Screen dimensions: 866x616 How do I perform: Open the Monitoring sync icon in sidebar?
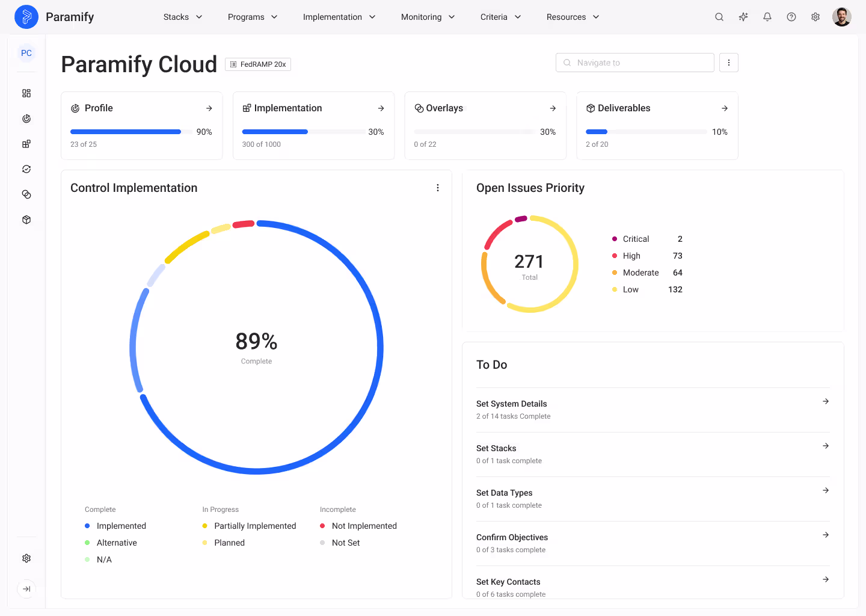(x=26, y=169)
